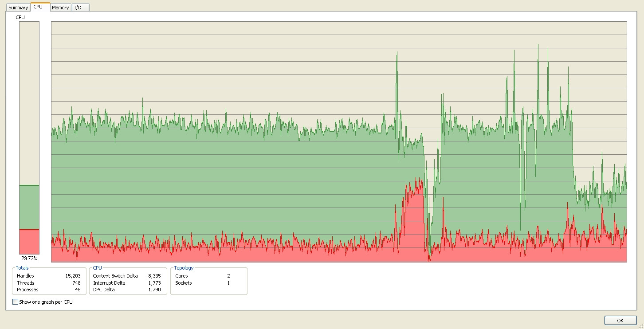Click the red section of the CPU meter bar

(x=29, y=241)
